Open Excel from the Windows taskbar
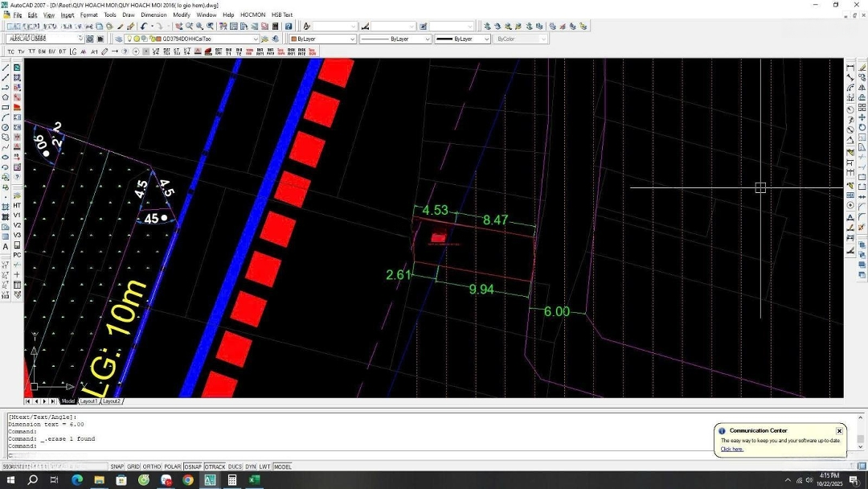 coord(253,480)
